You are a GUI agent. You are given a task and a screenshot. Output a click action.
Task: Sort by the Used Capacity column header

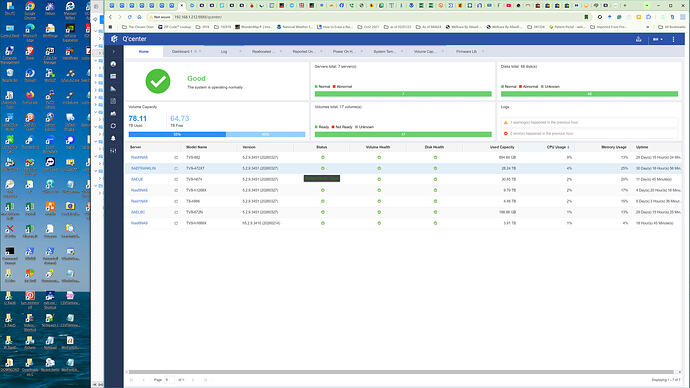[502, 147]
